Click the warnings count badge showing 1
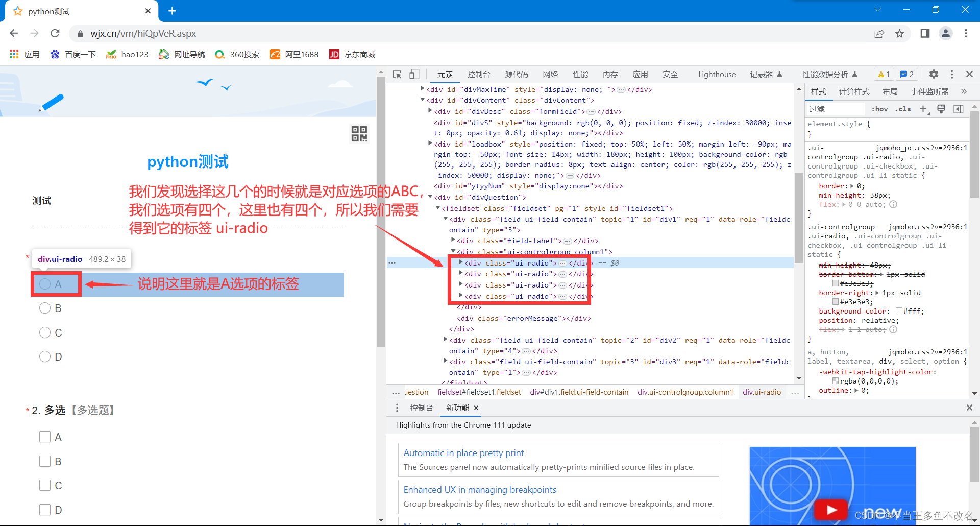The height and width of the screenshot is (526, 980). [x=884, y=75]
